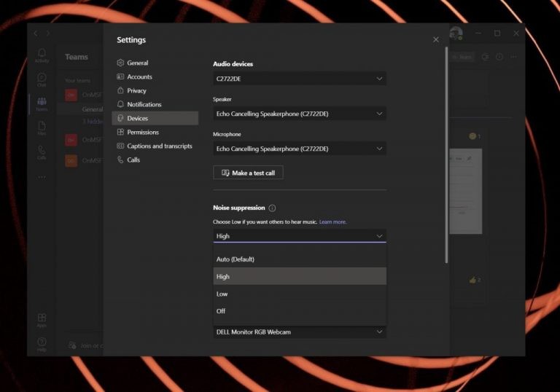Open the Activity bell icon in sidebar
This screenshot has height=392, width=560.
42,55
